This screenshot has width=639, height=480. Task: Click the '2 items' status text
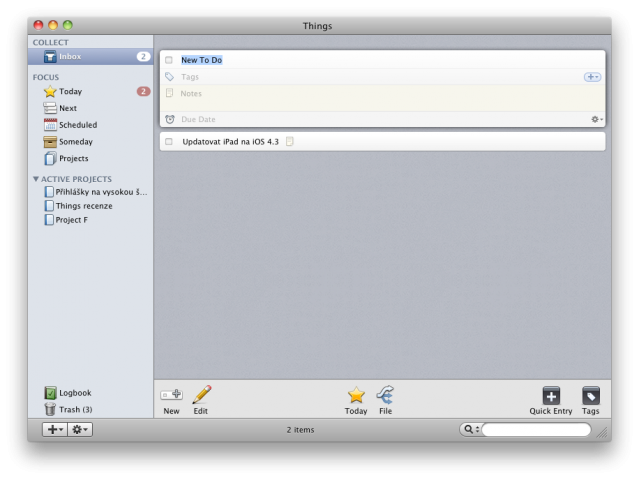(300, 430)
